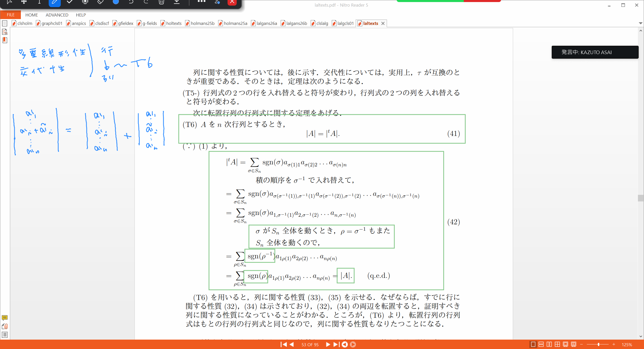Click the 125% zoom level value

[627, 345]
